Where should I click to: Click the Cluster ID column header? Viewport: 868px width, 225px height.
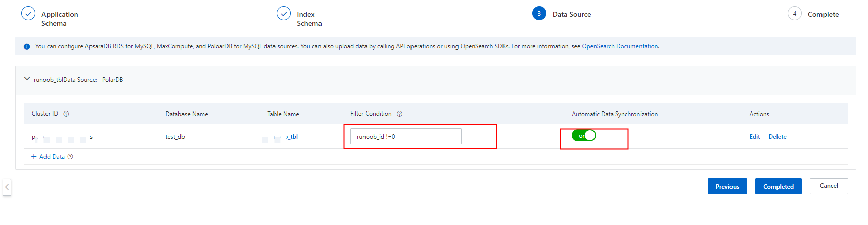click(x=45, y=114)
